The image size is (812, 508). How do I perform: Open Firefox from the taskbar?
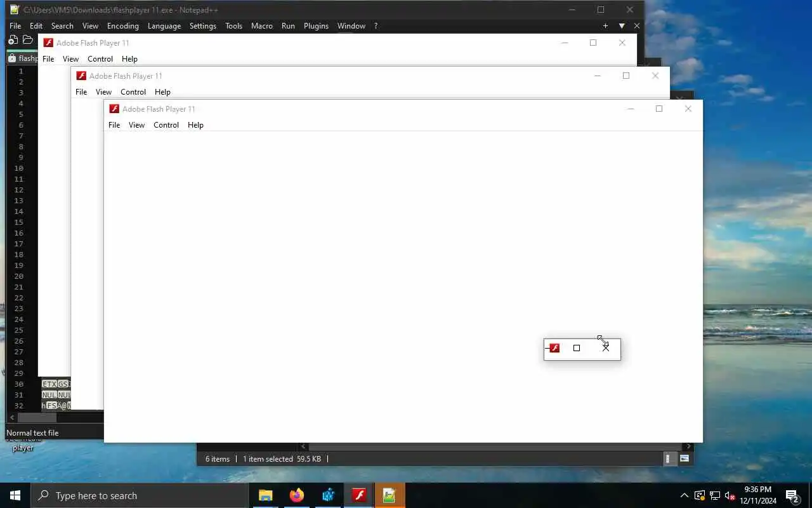coord(296,495)
